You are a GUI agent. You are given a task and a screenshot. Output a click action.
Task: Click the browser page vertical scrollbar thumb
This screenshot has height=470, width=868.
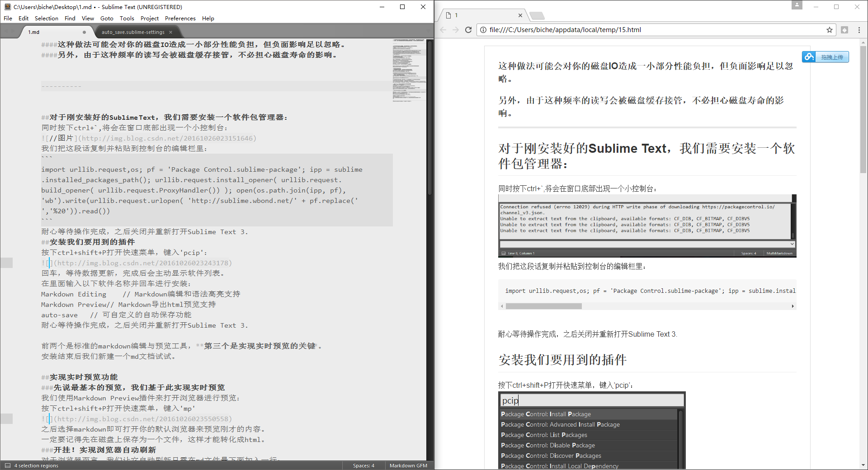click(x=863, y=108)
